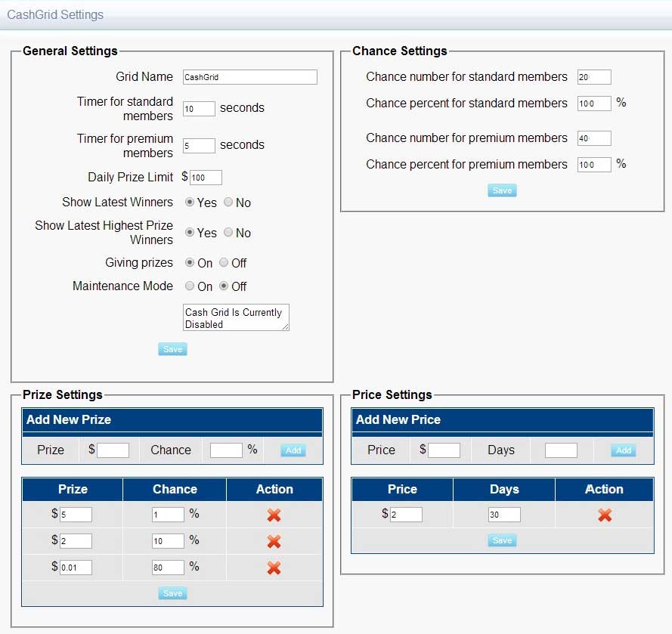Image resolution: width=672 pixels, height=634 pixels.
Task: Click the Daily Prize Limit label
Action: pos(130,177)
